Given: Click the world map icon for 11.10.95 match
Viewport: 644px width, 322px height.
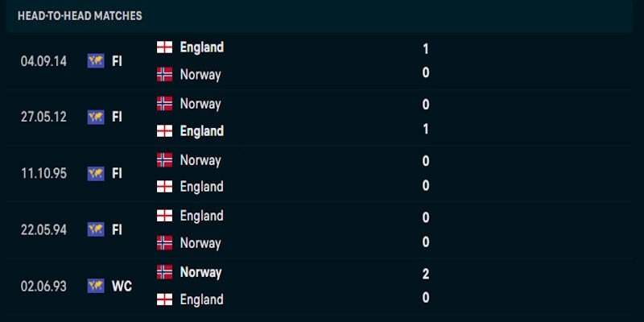Looking at the screenshot, I should (96, 173).
